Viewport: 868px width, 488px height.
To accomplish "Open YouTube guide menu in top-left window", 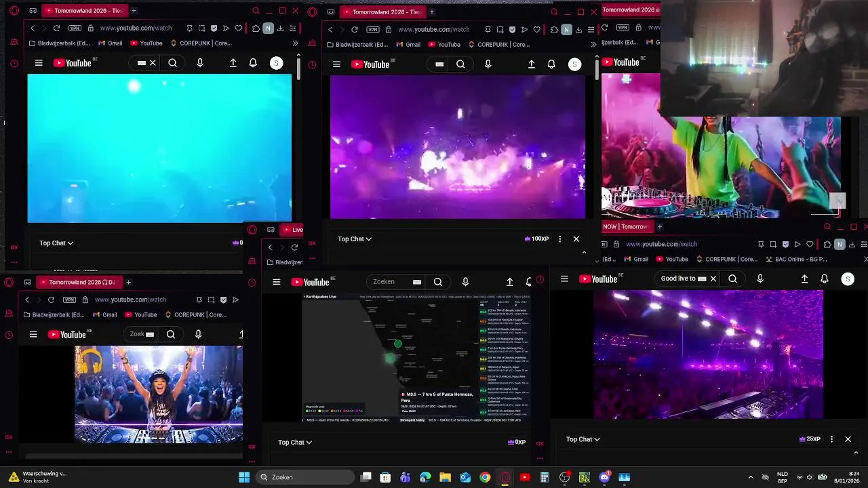I will [39, 63].
